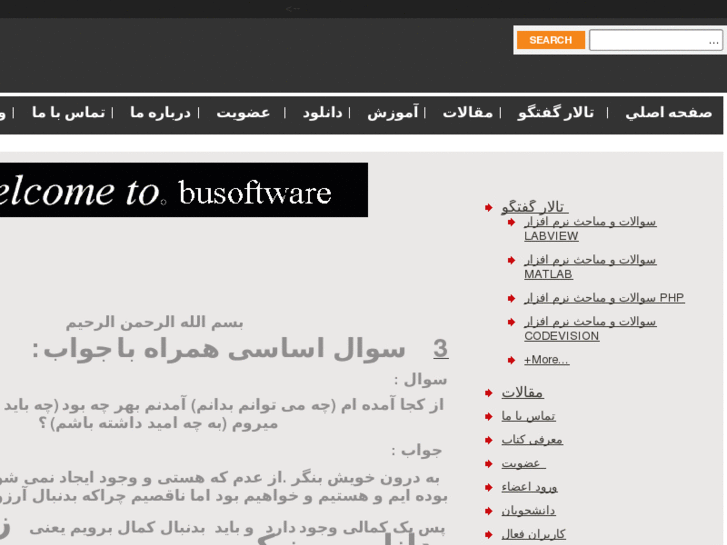Open the LABVIEW questions forum link
Image resolution: width=727 pixels, height=545 pixels.
590,229
